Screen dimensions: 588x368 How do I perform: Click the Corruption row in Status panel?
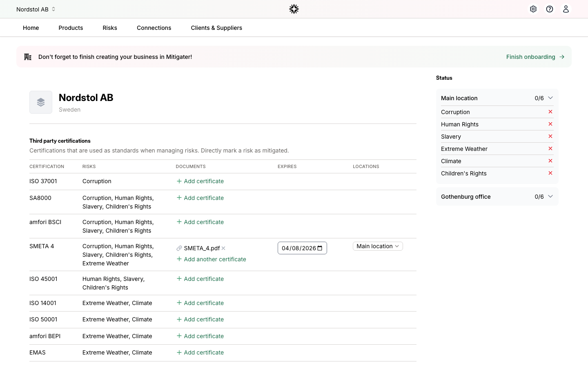pyautogui.click(x=497, y=112)
